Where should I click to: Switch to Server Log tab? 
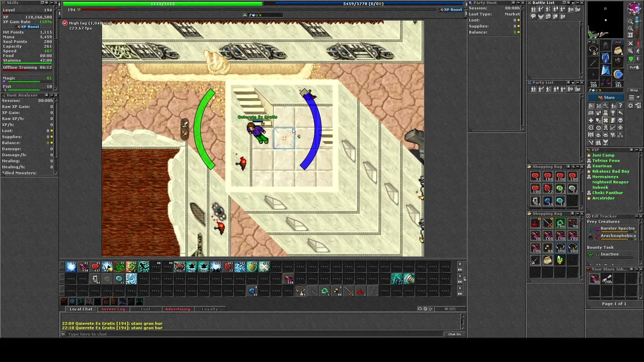pos(113,309)
